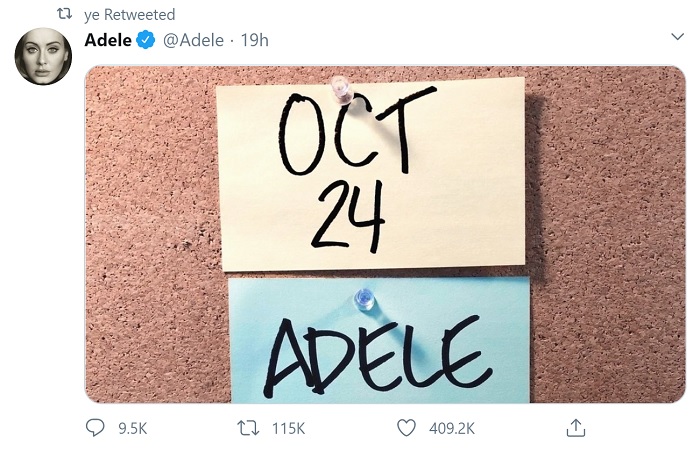Click the blue pushpin on the blue card
The width and height of the screenshot is (700, 451).
click(364, 299)
